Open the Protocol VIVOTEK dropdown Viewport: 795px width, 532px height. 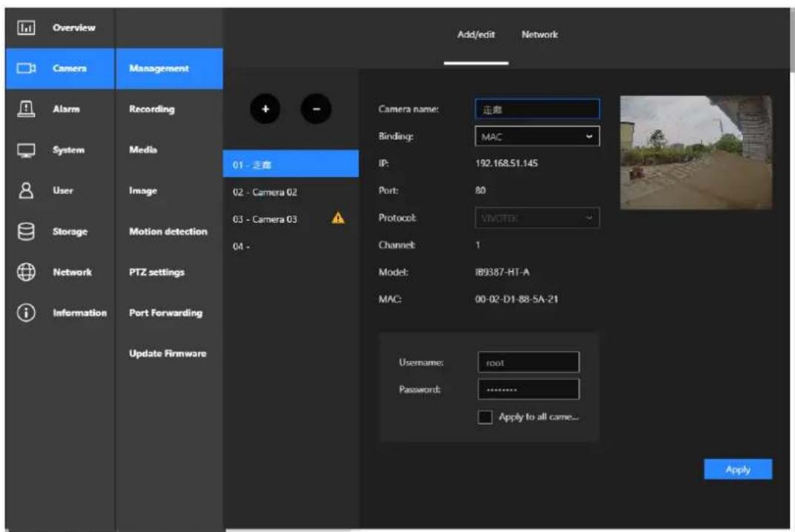[537, 218]
